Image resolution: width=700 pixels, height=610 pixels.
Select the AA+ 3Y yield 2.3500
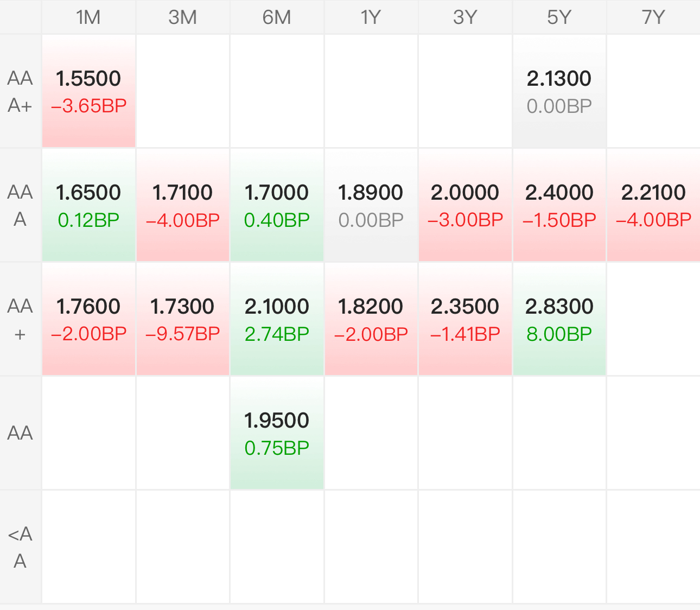pyautogui.click(x=465, y=307)
